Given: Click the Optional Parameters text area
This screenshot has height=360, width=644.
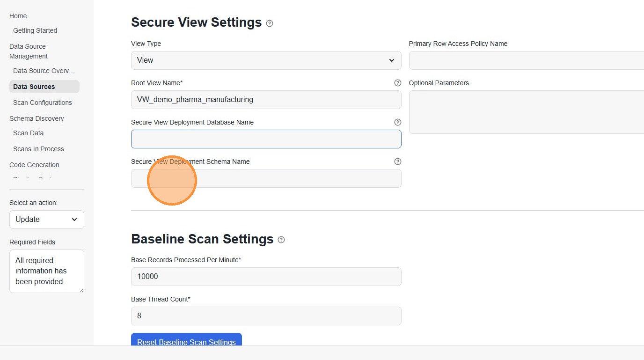Looking at the screenshot, I should (527, 112).
